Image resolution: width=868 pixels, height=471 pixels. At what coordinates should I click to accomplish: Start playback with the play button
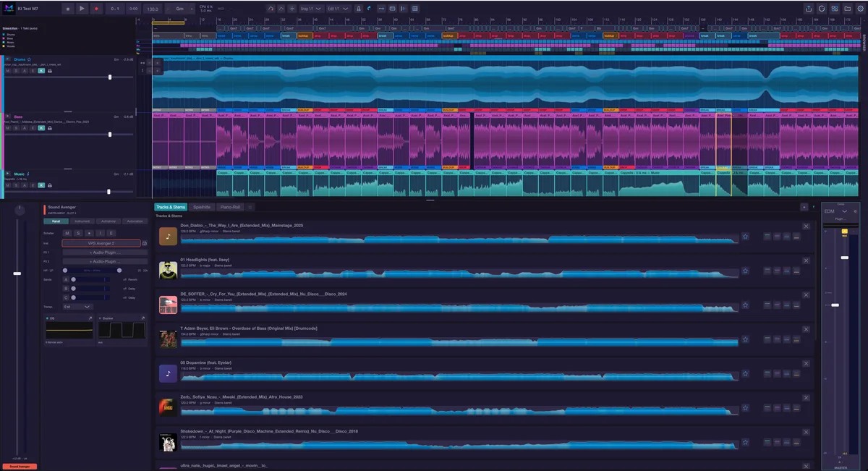(82, 9)
